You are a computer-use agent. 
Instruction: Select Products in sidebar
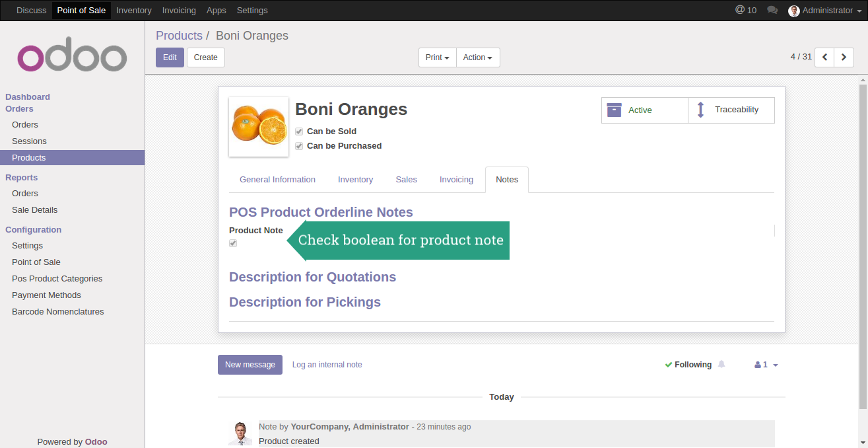(72, 158)
